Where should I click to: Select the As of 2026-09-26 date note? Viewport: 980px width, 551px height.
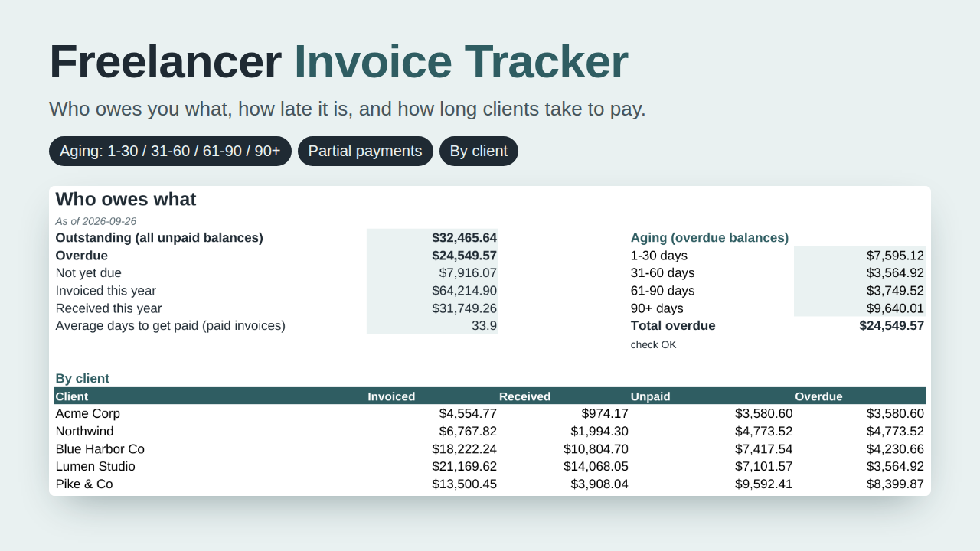point(96,221)
